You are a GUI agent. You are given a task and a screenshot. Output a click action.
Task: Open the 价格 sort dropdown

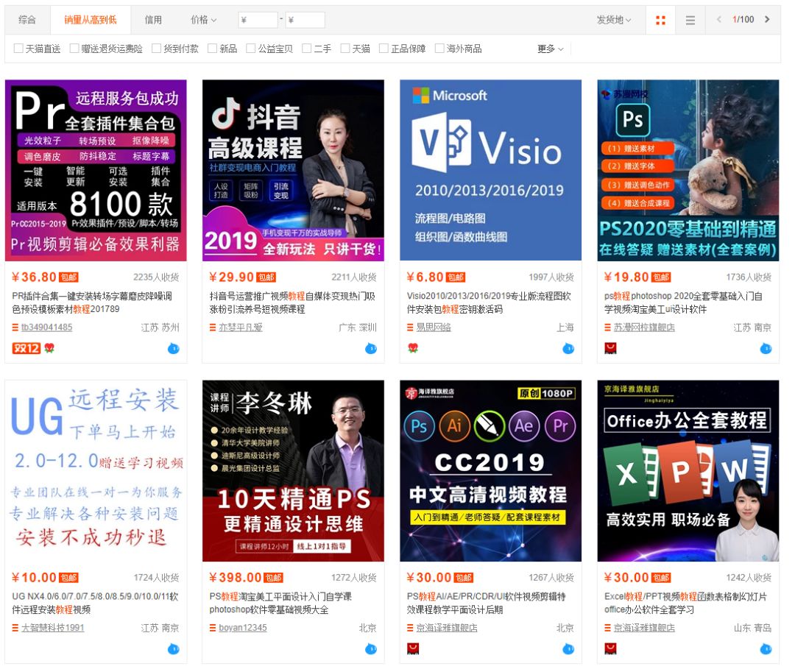point(203,20)
